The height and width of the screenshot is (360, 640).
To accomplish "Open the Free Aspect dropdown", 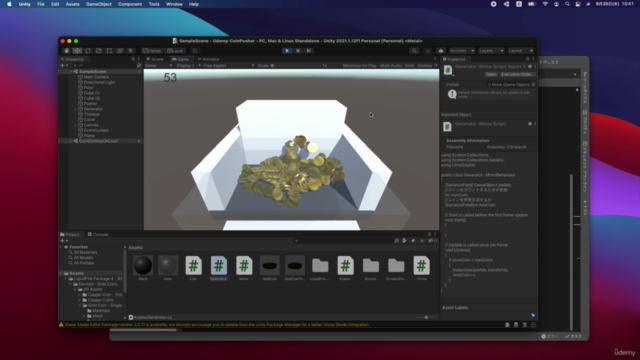I will pyautogui.click(x=229, y=66).
